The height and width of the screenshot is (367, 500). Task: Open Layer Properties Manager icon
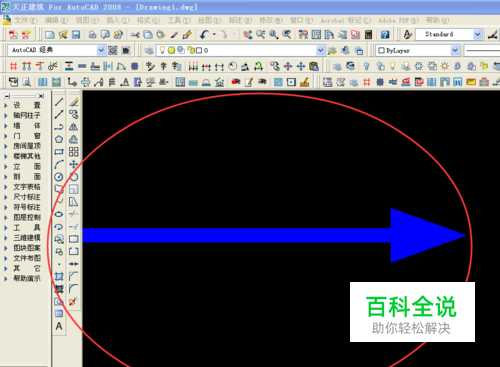149,50
